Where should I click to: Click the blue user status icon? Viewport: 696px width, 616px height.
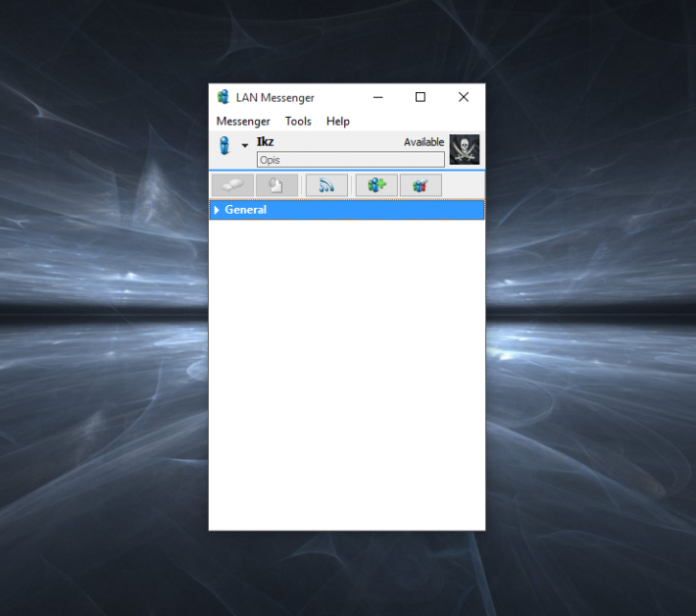[224, 146]
